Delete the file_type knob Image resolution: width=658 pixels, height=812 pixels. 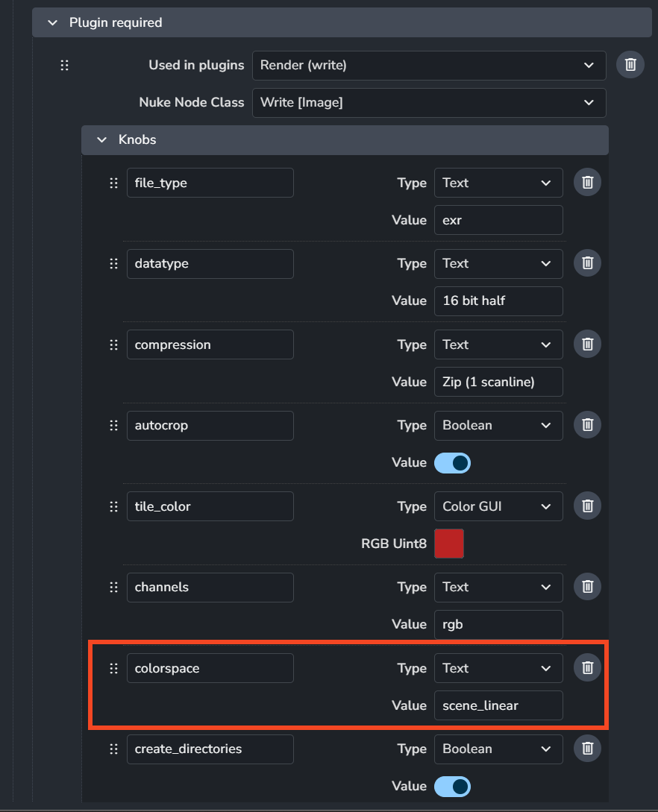[x=587, y=182]
